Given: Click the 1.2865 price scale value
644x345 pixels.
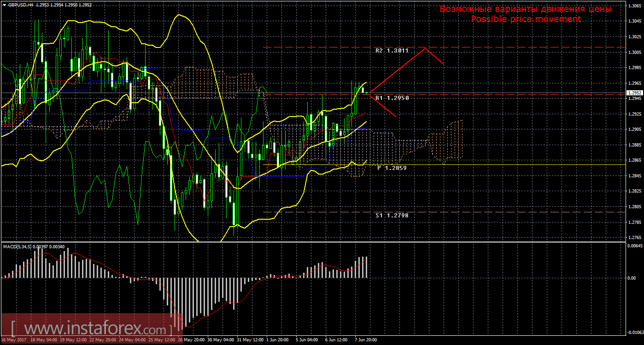Looking at the screenshot, I should [x=635, y=160].
